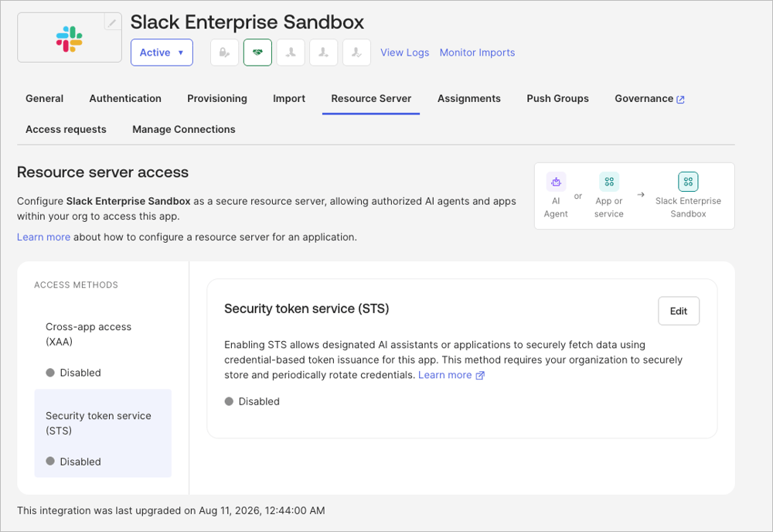The image size is (773, 532).
Task: Click the Edit button for Security token service
Action: (x=679, y=311)
